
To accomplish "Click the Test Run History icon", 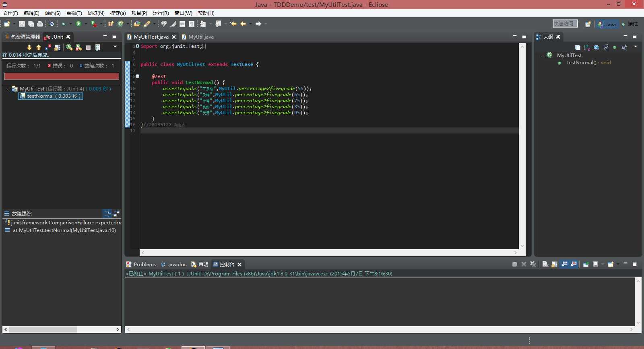I will [x=98, y=47].
